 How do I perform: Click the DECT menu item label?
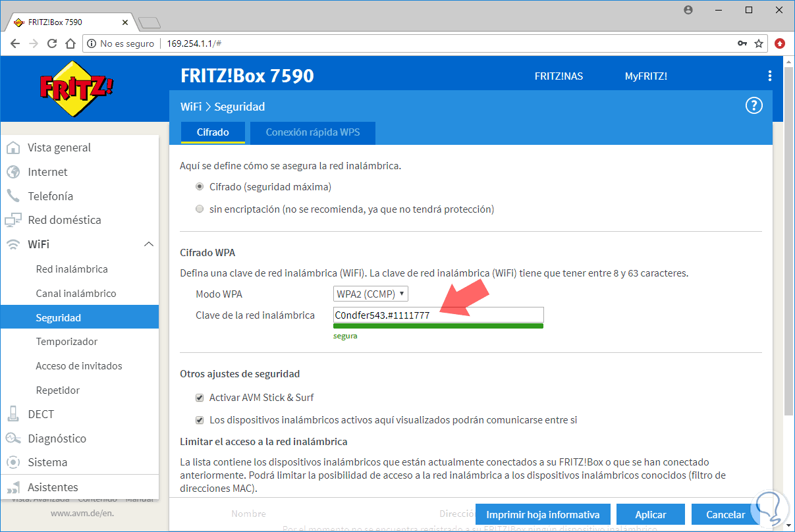[41, 414]
